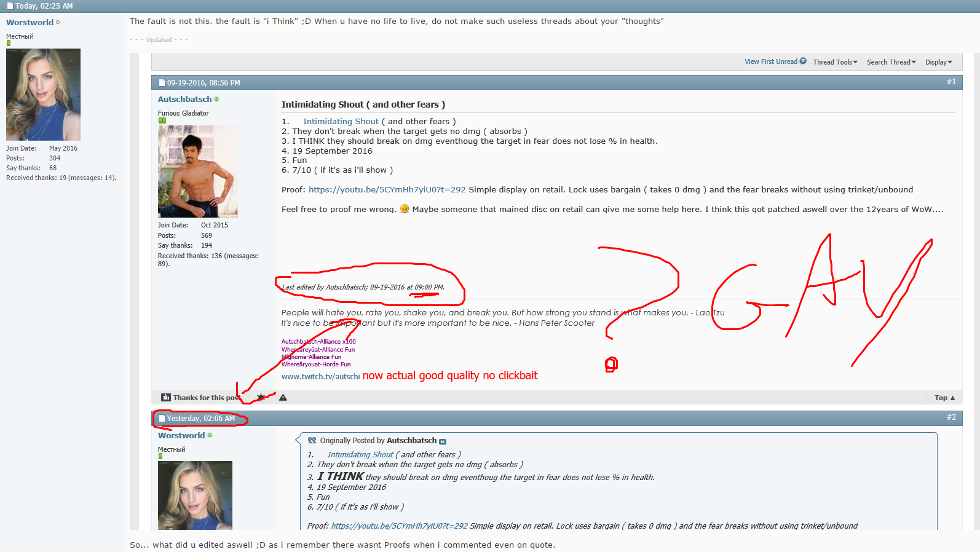Image resolution: width=980 pixels, height=552 pixels.
Task: Follow the Intimidating Shout link in post #1
Action: pyautogui.click(x=341, y=122)
